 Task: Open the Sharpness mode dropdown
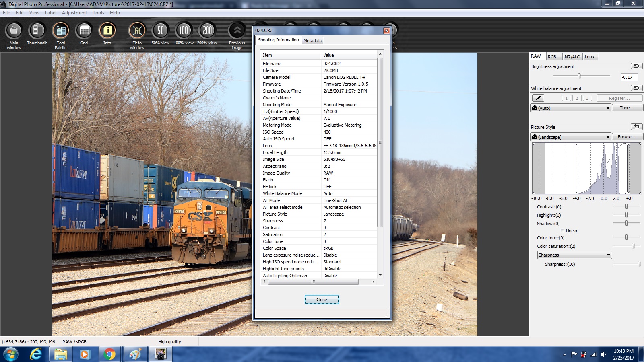574,255
